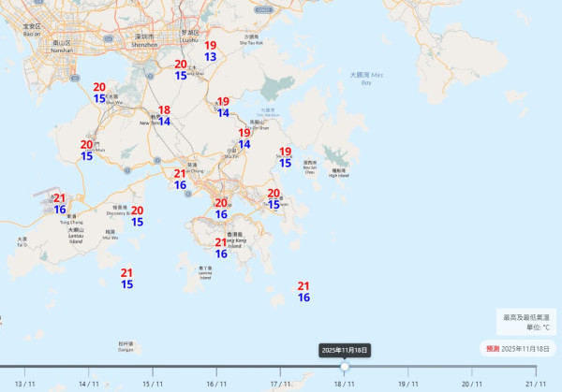Select the 20/15 temperature marker below Luohu
Screen dimensions: 562x392
click(x=181, y=70)
